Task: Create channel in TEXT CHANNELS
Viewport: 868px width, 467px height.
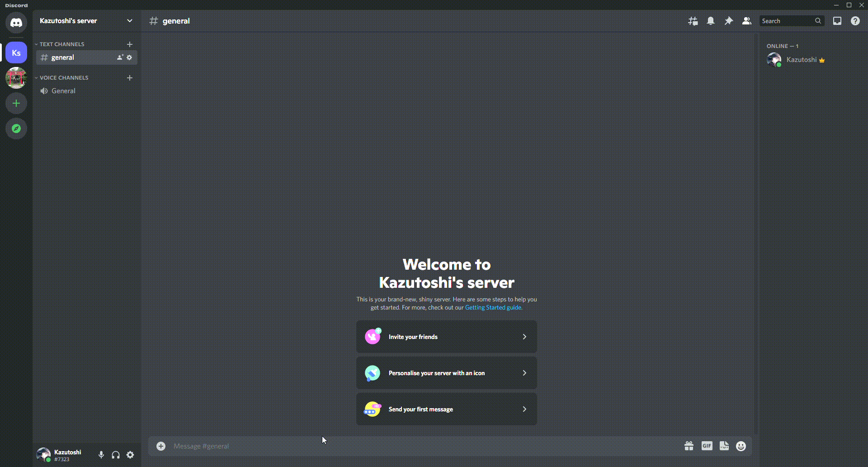Action: 130,44
